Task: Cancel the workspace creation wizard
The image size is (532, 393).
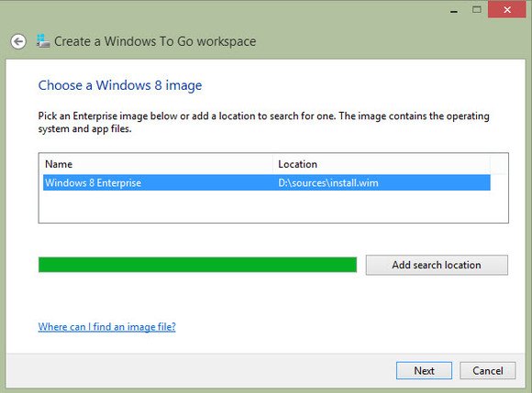Action: pos(488,370)
